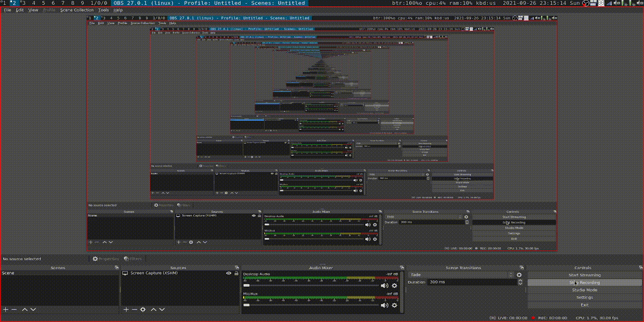Adjust the Desktop Audio volume slider
This screenshot has width=644, height=322.
click(x=310, y=286)
